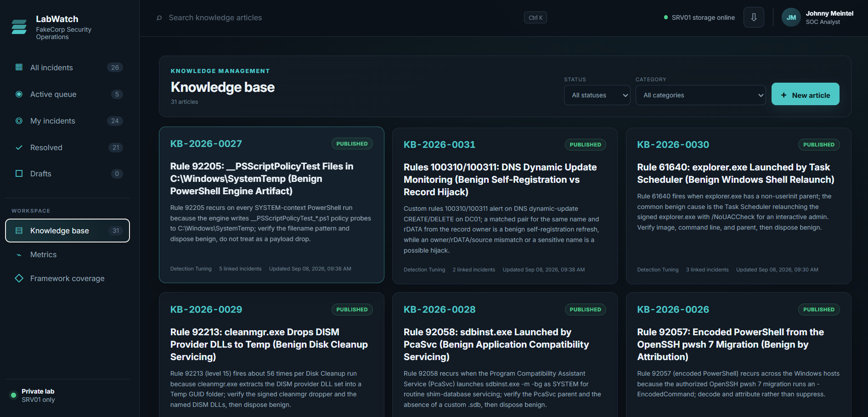Open article KB-2026-0031
The image size is (868, 417).
point(505,206)
